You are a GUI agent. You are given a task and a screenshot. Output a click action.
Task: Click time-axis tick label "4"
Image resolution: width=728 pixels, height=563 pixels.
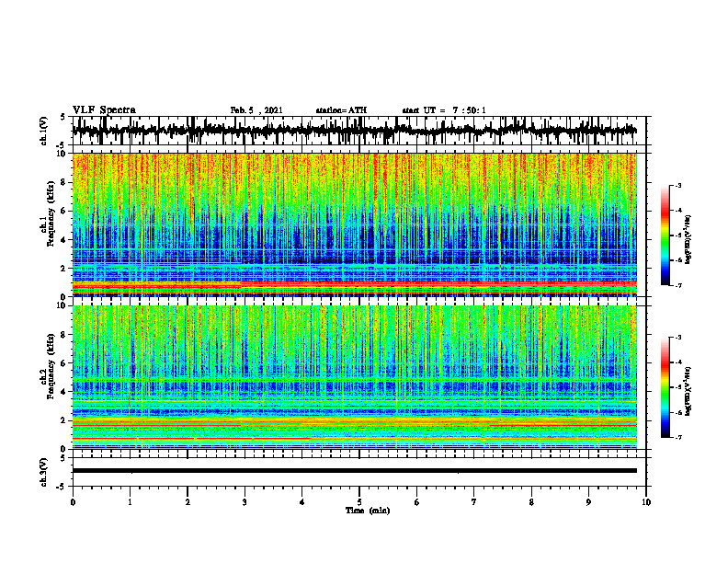point(301,502)
